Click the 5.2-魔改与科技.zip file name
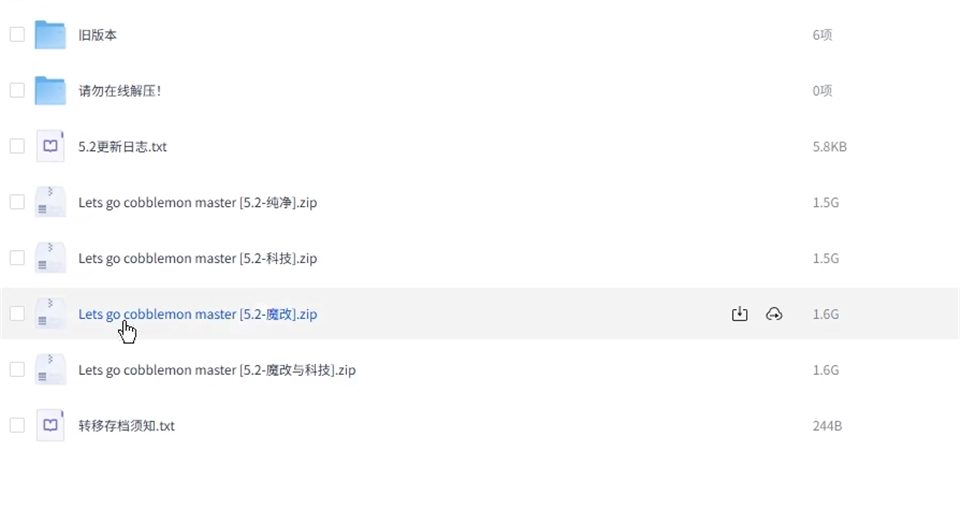 217,370
